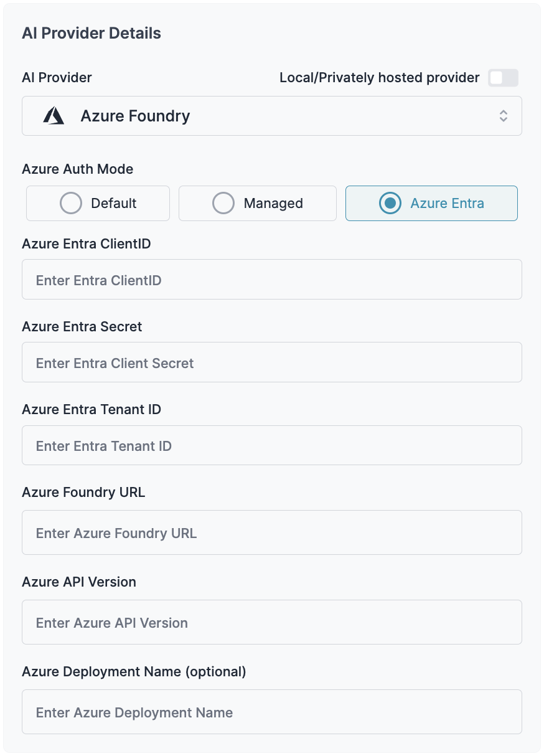Click the Azure Foundry text in the selector
Image resolution: width=544 pixels, height=756 pixels.
click(x=134, y=116)
